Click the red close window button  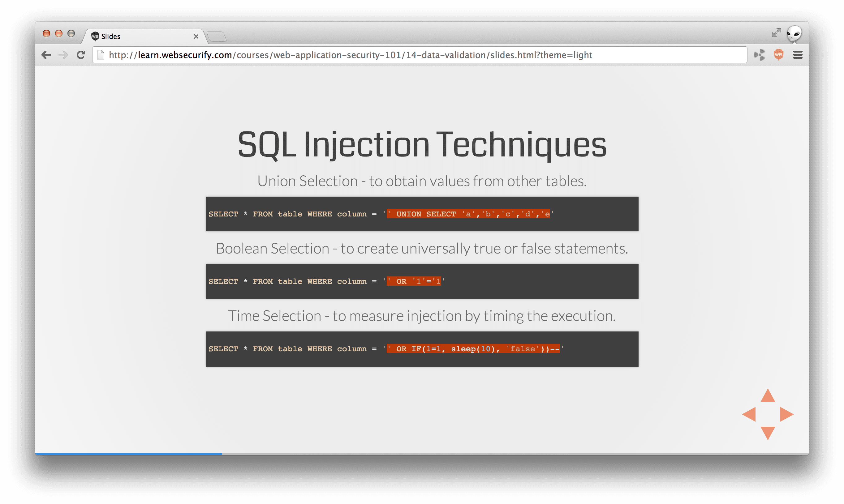46,33
